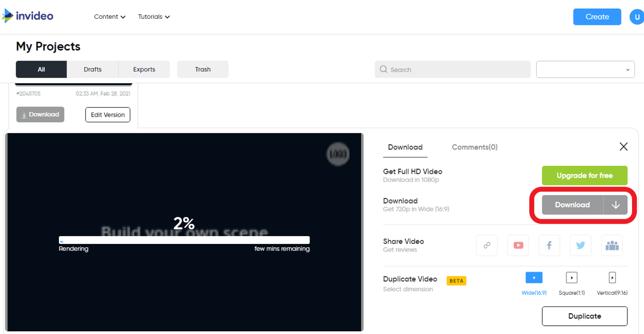The image size is (644, 334).
Task: Select Square(1:1) duplicate dimension
Action: [571, 277]
